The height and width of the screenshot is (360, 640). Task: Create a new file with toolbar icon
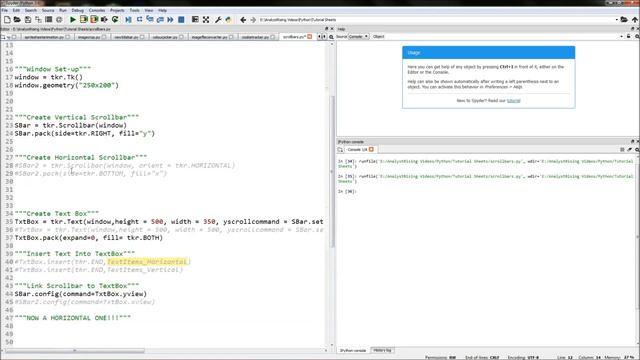point(7,20)
